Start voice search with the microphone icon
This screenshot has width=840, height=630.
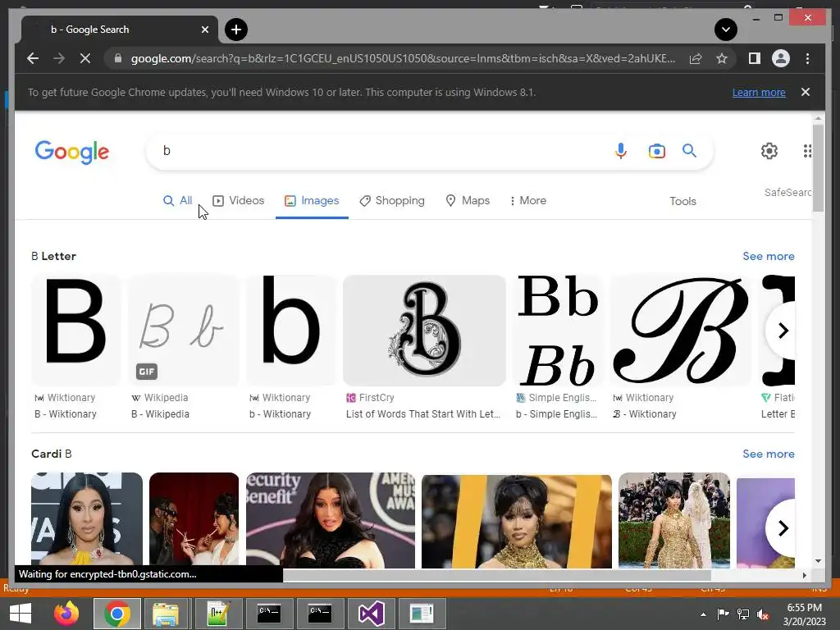click(620, 151)
